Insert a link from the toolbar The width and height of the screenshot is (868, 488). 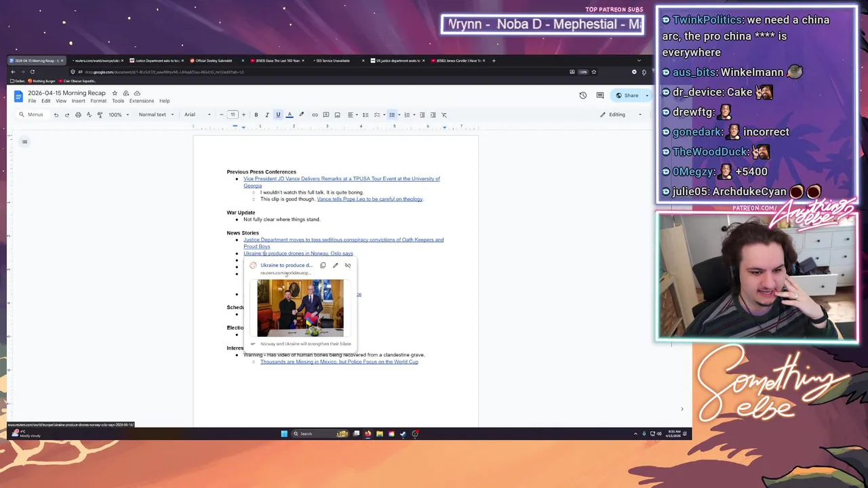click(x=315, y=115)
